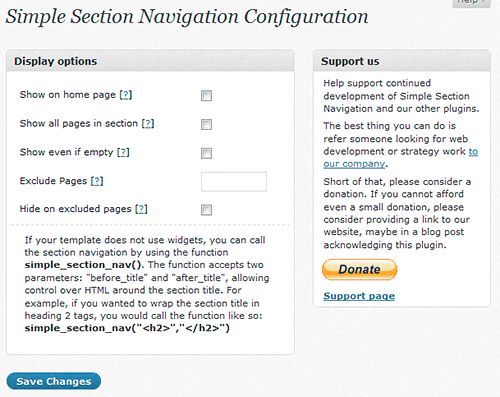Expand the Help dropdown tab
The image size is (500, 397).
click(x=471, y=3)
